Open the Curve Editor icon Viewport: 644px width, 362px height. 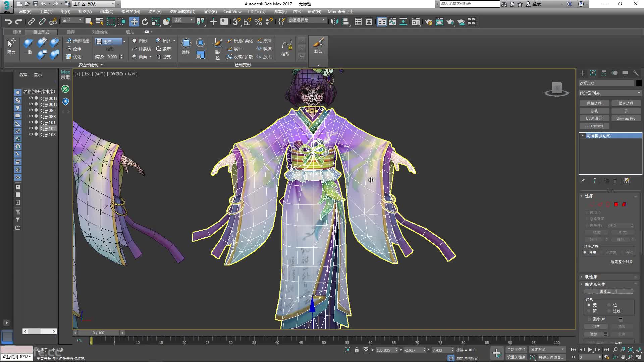[x=392, y=22]
